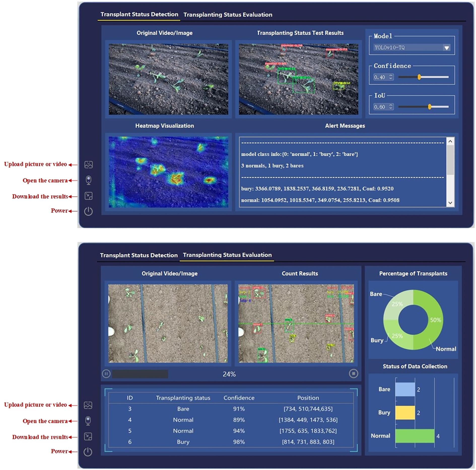Switch to Transplanting Status Evaluation tab in upper window
476x470 pixels.
[228, 15]
